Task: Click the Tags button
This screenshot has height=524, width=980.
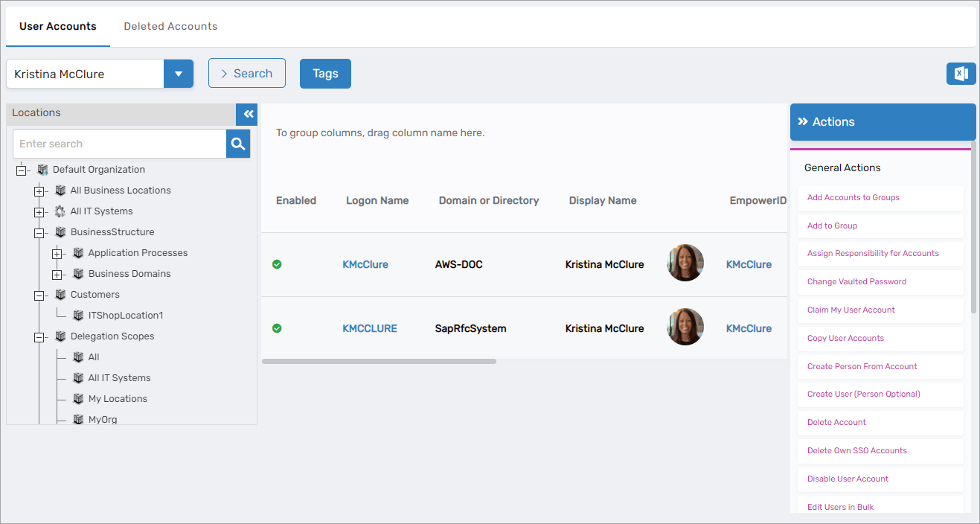Action: [x=325, y=74]
